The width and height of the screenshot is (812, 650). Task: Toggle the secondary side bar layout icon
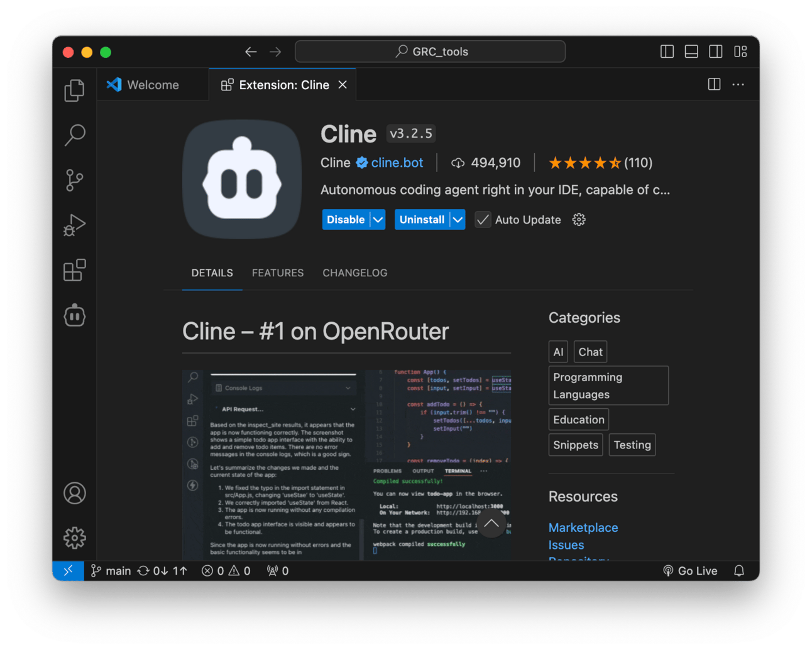[716, 51]
